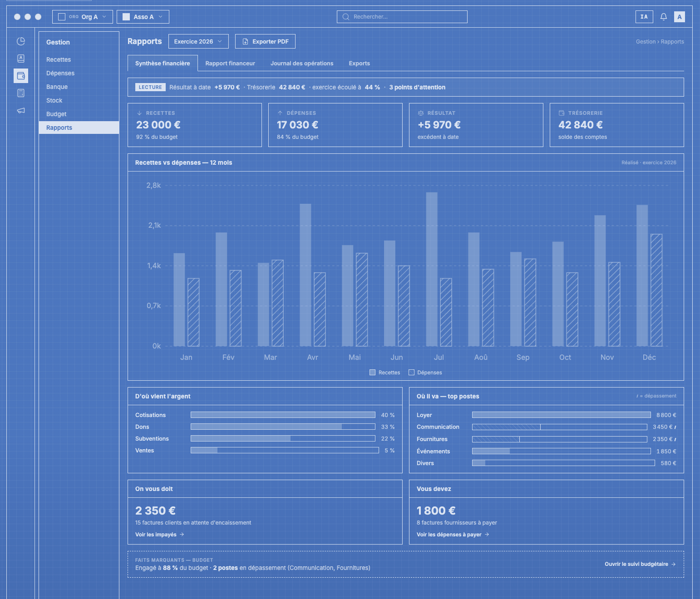The height and width of the screenshot is (599, 700).
Task: Click the April Recettes bar in chart
Action: pos(306,275)
